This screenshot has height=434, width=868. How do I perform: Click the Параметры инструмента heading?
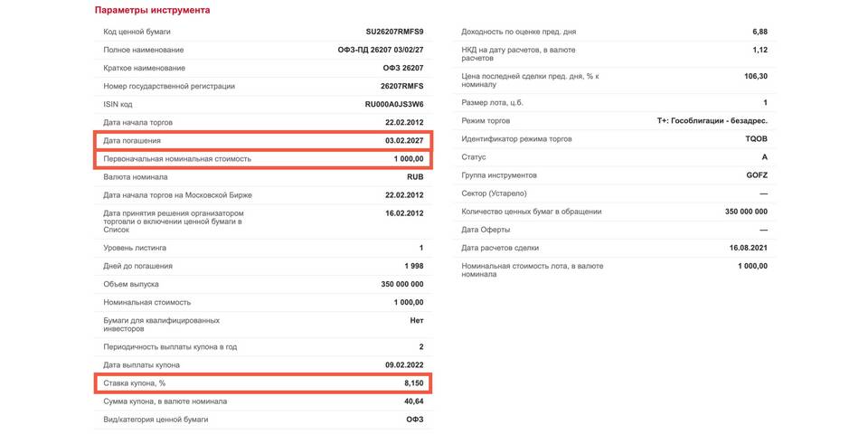[x=152, y=11]
